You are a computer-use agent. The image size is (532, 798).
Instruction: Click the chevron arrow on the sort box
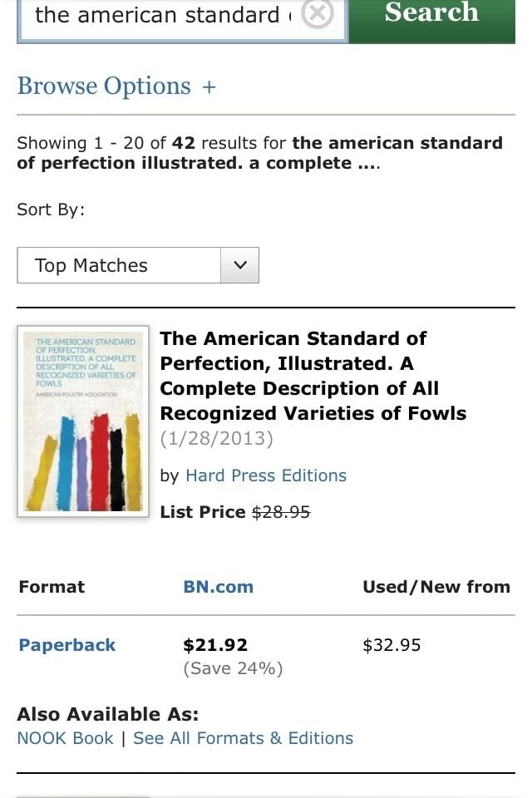pyautogui.click(x=240, y=265)
